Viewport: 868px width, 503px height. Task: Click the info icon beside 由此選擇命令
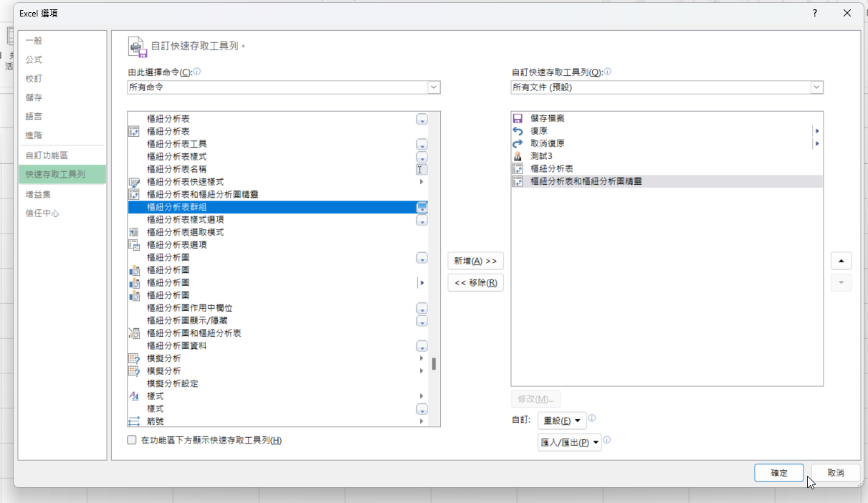197,72
